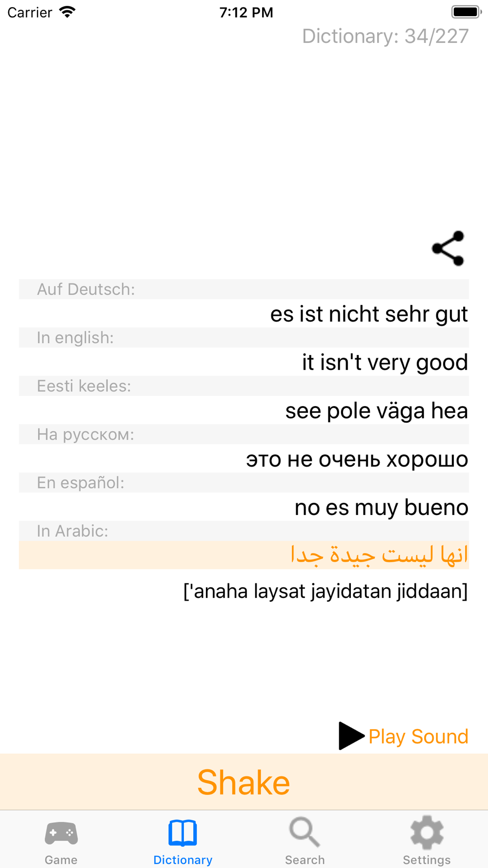Screen dimensions: 488x868
Task: Tap the orange Shake button
Action: click(244, 782)
